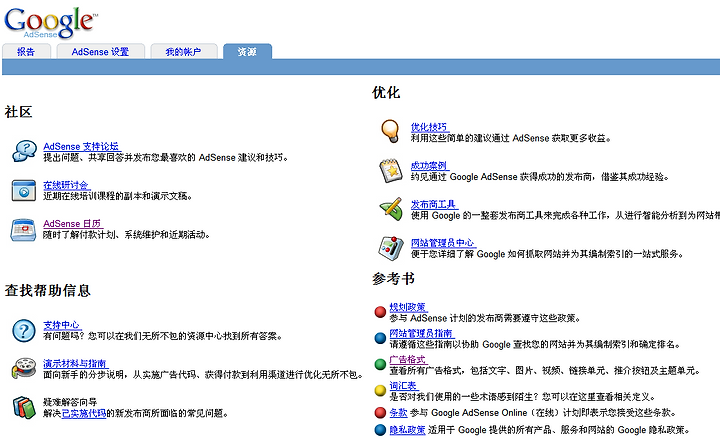
Task: Open the AdSense 日历 link
Action: 72,224
